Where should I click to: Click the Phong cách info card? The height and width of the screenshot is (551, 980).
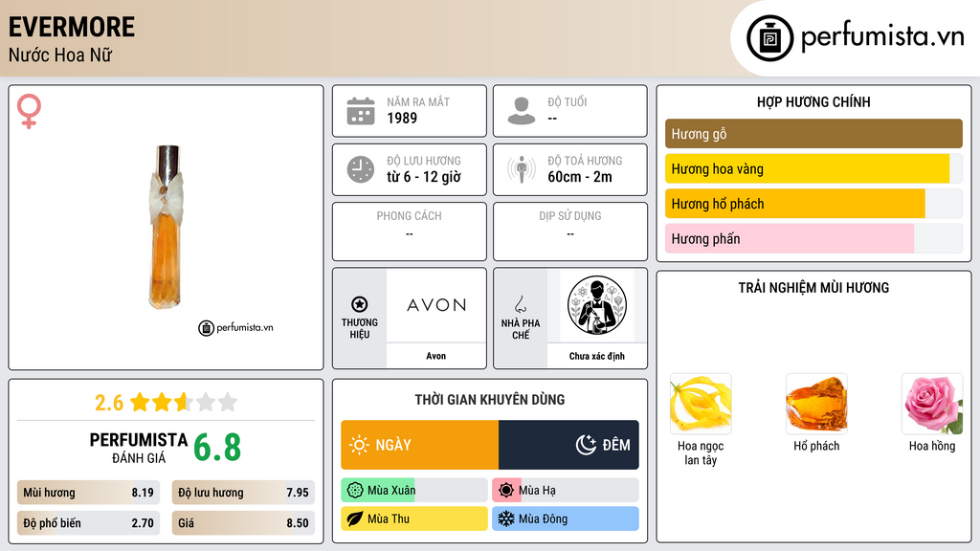point(410,231)
